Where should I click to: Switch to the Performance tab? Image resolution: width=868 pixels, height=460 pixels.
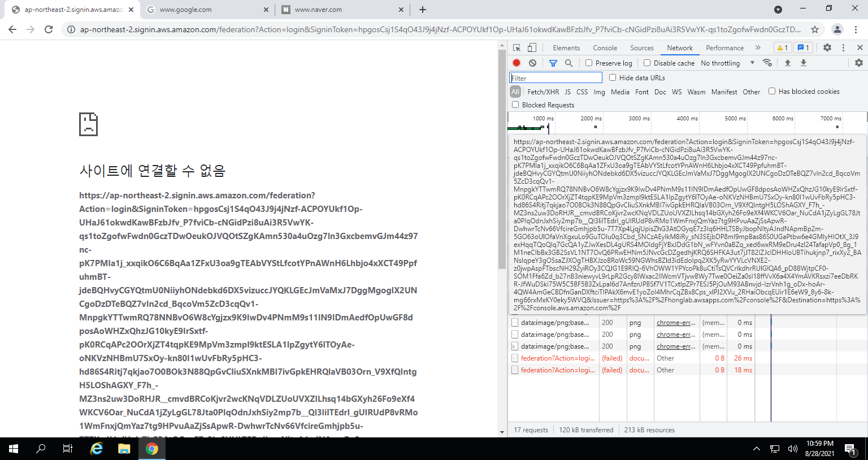[724, 48]
